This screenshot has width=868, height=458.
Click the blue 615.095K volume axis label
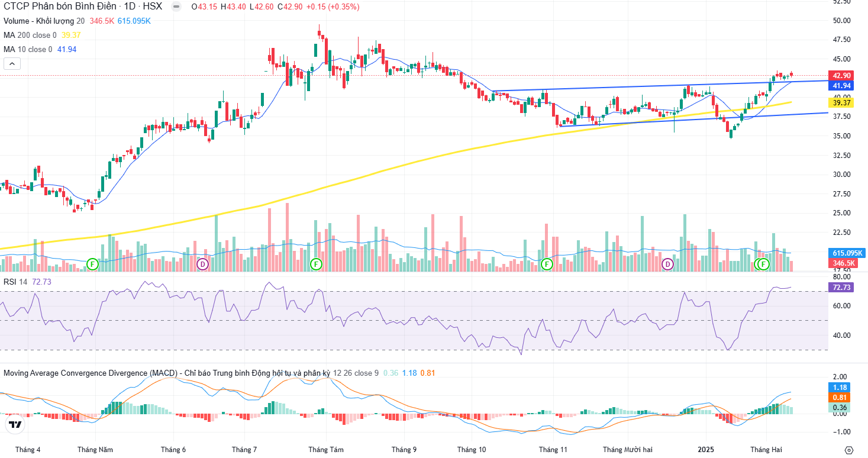click(847, 253)
